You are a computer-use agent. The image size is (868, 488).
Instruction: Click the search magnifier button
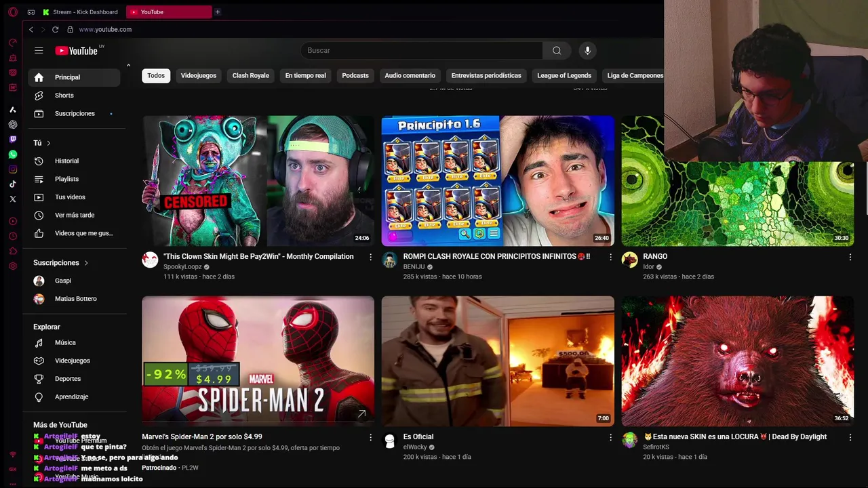[x=557, y=50]
